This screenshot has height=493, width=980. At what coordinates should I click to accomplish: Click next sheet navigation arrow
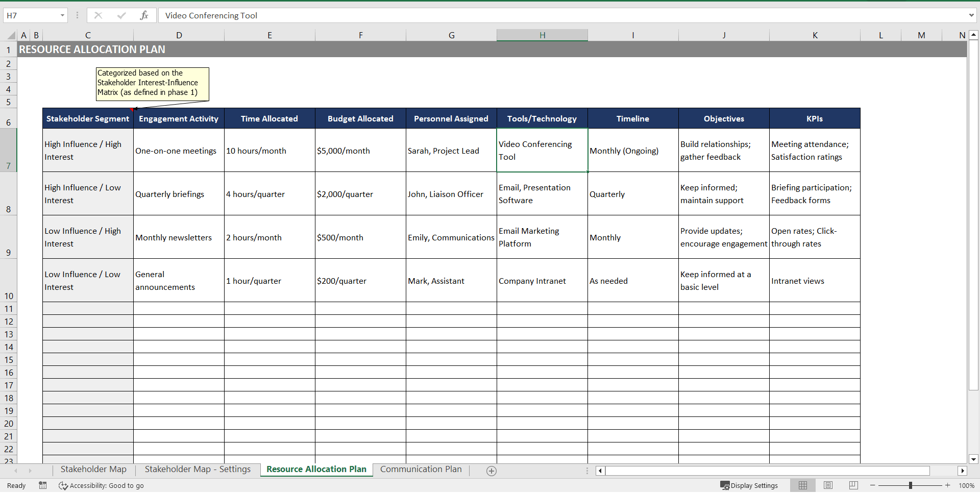click(x=30, y=471)
